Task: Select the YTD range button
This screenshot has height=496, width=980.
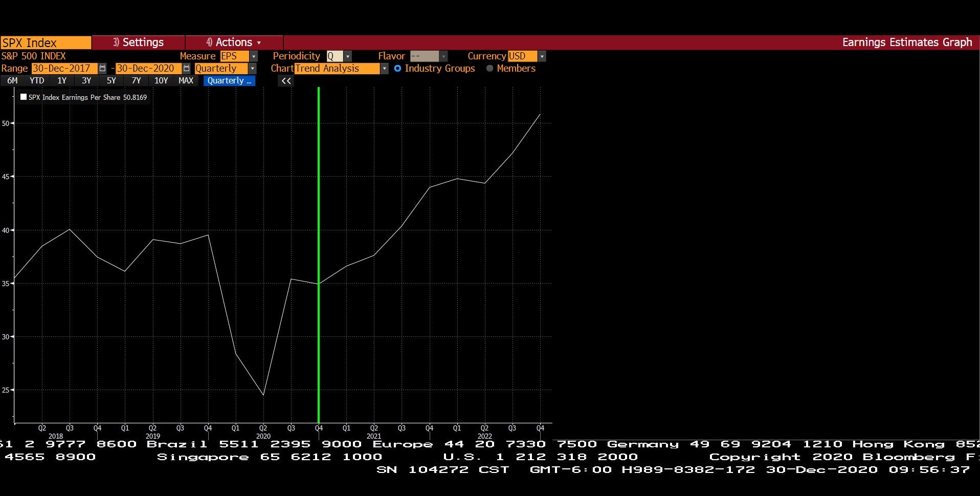Action: (37, 81)
